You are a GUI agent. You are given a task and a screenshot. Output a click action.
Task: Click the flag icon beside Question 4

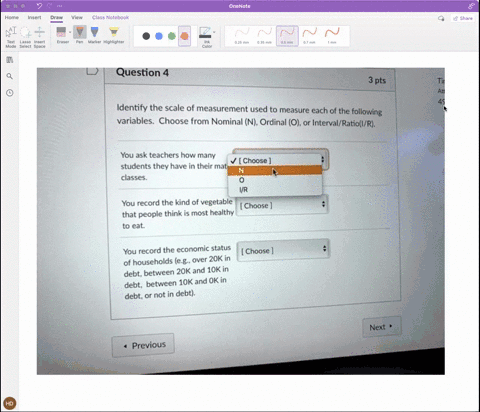(x=92, y=71)
